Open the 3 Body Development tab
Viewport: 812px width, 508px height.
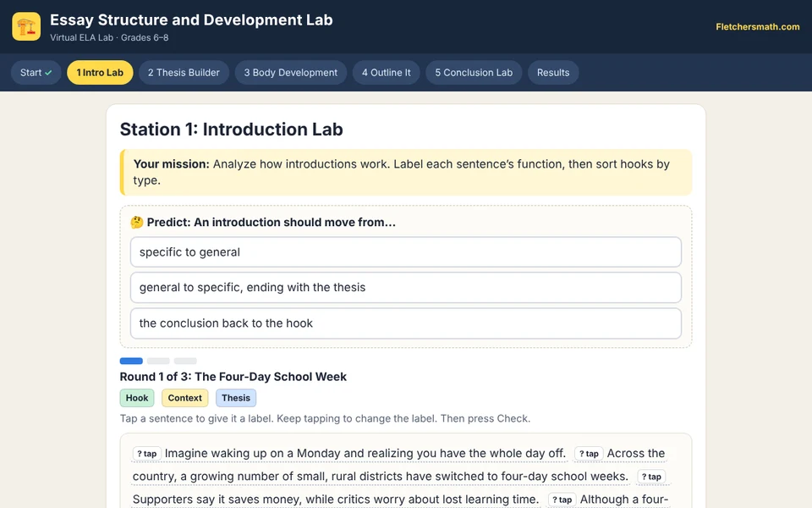click(290, 73)
